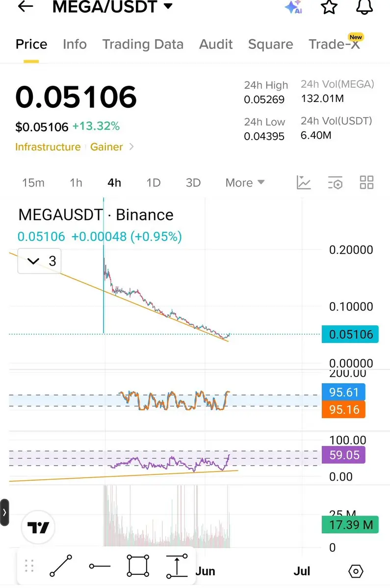
Task: Expand tags with the chevron after Gainer
Action: (131, 147)
